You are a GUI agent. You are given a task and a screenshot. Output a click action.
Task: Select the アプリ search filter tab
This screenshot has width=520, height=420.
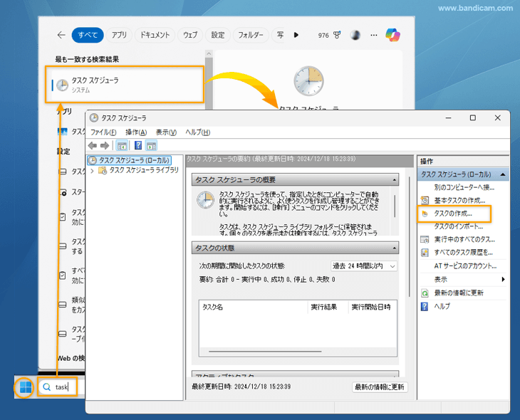(119, 35)
